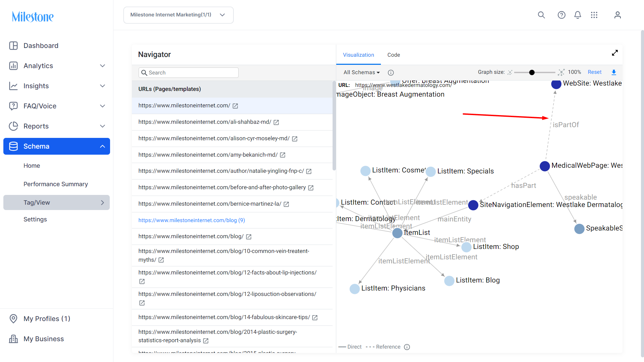Open the Milestone Internet Marketing account dropdown
The height and width of the screenshot is (362, 644).
(178, 15)
